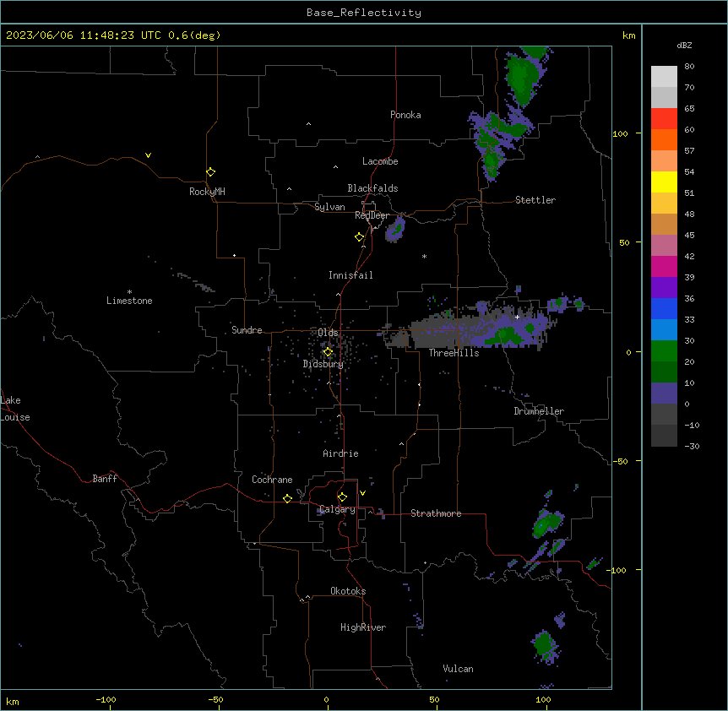Click the magenta 42 dBZ legend swatch
Viewport: 728px width, 711px height.
[x=664, y=266]
